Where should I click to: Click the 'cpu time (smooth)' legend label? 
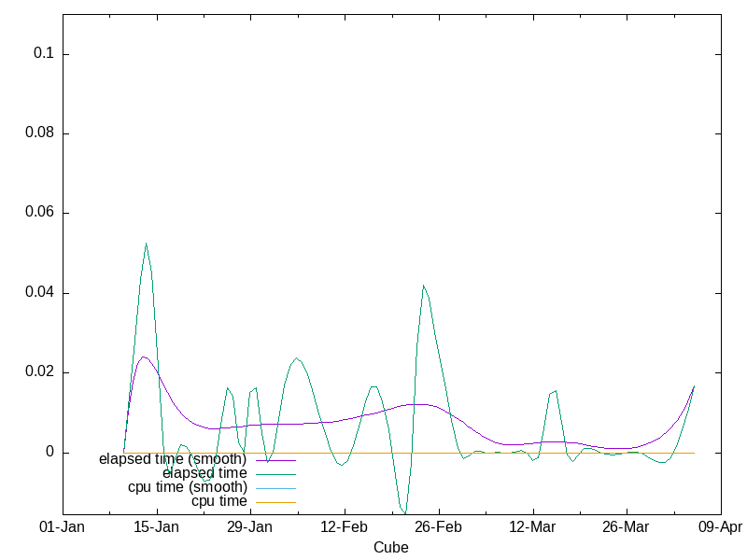[188, 487]
